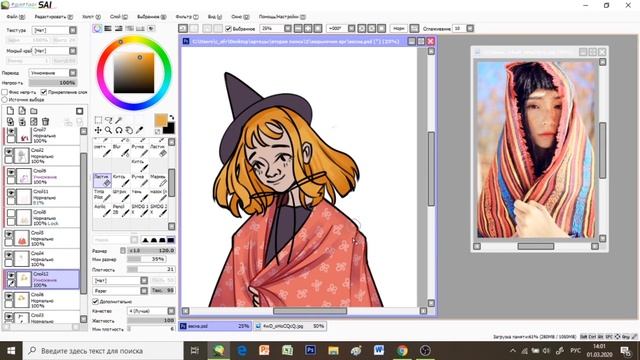The height and width of the screenshot is (360, 640).
Task: Select the selection source radio button
Action: [4, 100]
